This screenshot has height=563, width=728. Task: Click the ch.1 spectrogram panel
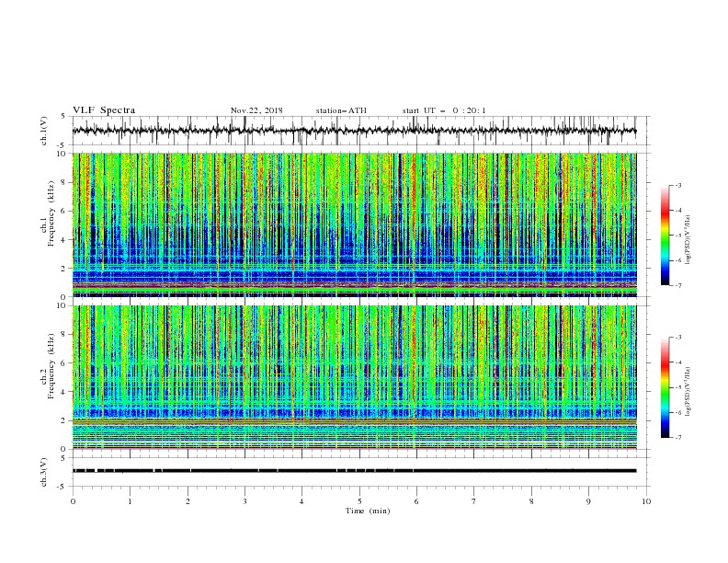355,224
